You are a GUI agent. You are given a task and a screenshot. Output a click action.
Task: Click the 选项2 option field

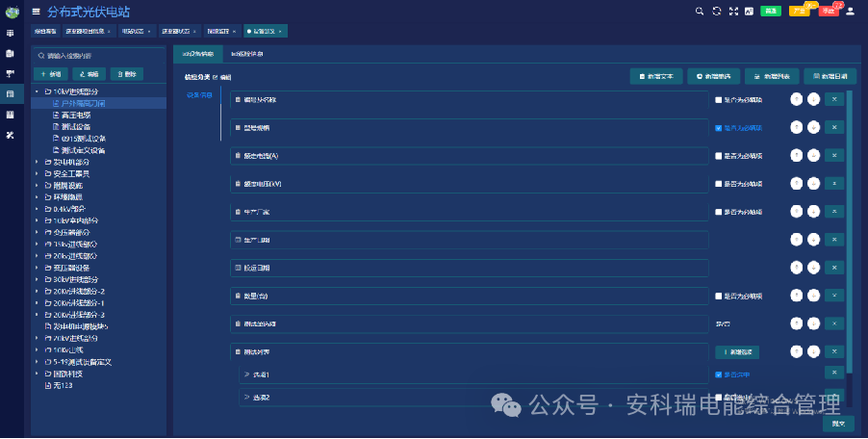click(x=473, y=398)
